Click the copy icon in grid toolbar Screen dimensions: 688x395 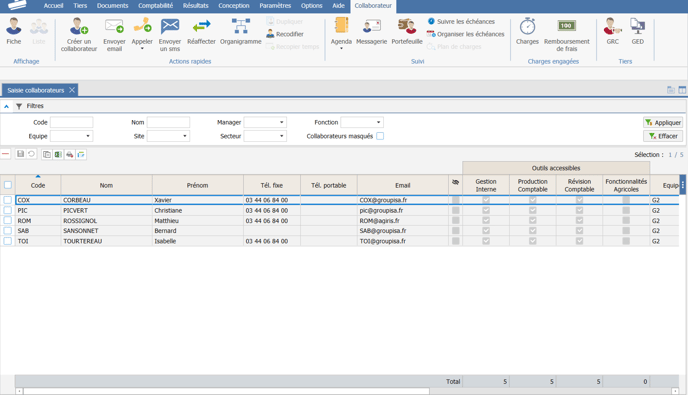click(x=47, y=154)
